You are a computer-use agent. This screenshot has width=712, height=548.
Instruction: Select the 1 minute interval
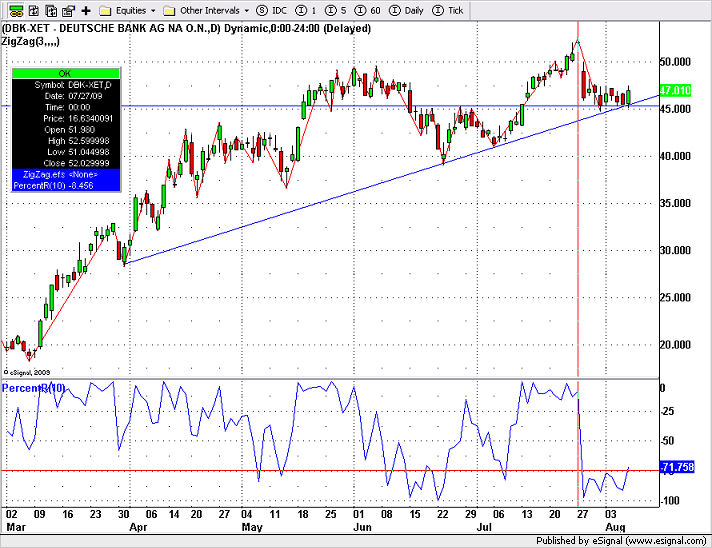click(306, 10)
